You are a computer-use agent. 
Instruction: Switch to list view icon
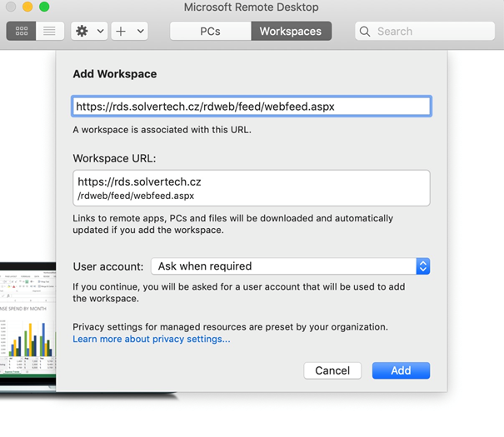[49, 31]
